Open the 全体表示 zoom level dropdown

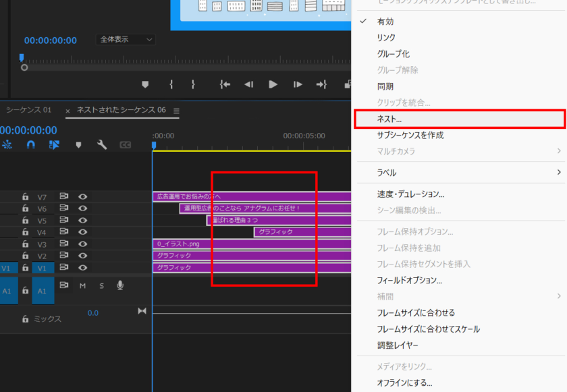[126, 40]
